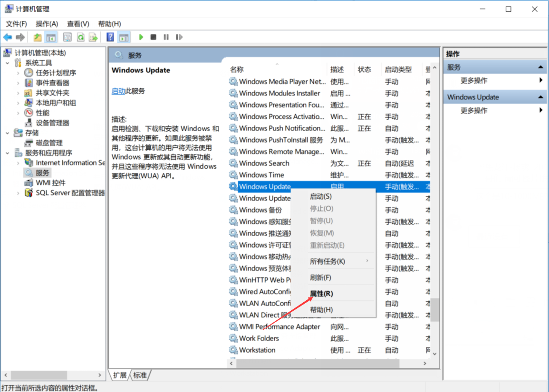Viewport: 549px width, 392px height.
Task: Click the Export list toolbar icon
Action: (94, 37)
